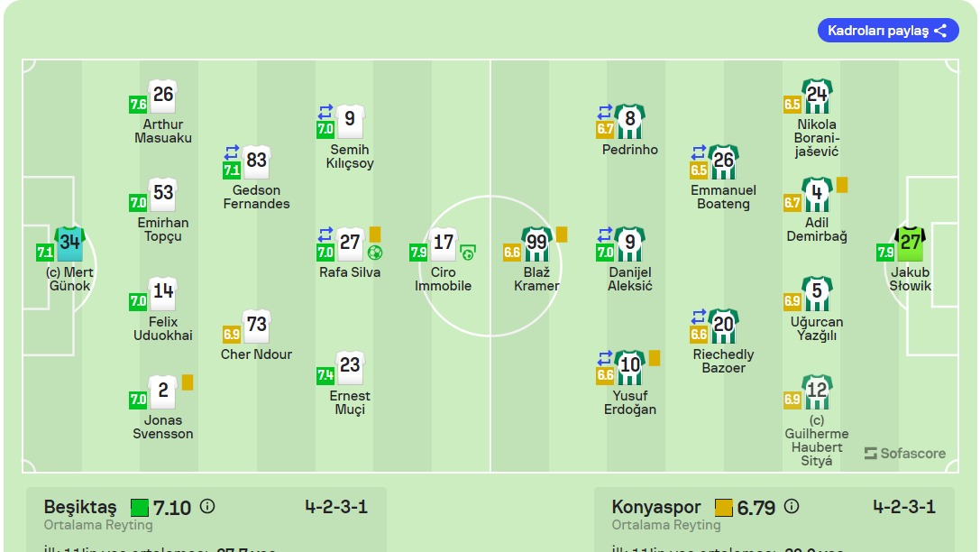Click the green Beşiktaş rating color square
The image size is (980, 552).
tap(140, 508)
